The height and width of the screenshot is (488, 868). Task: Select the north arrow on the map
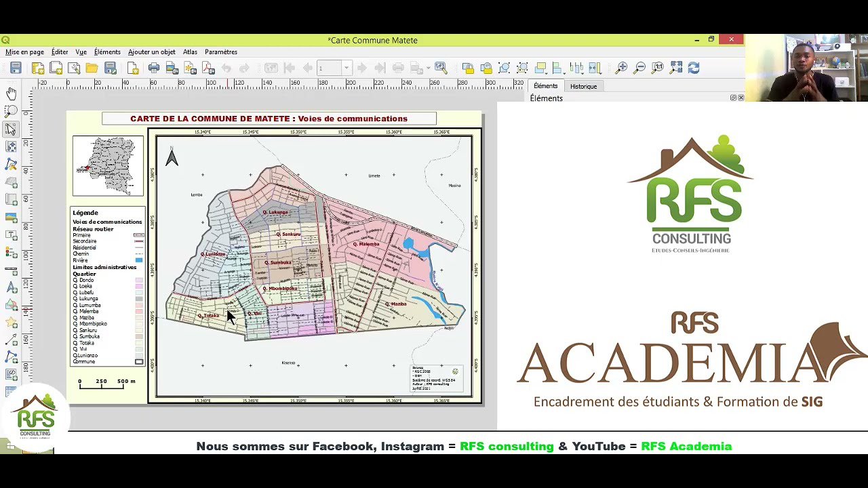[172, 157]
